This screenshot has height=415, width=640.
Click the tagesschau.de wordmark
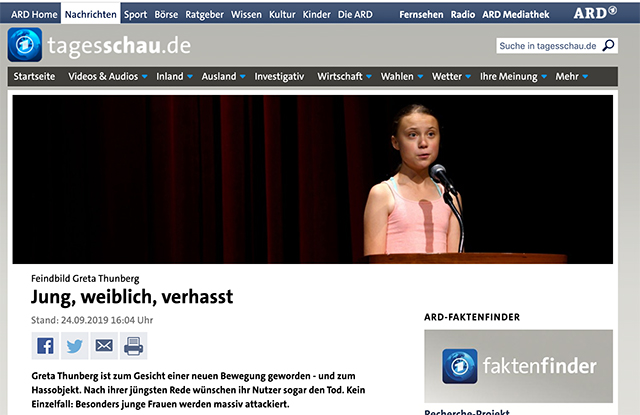point(119,46)
